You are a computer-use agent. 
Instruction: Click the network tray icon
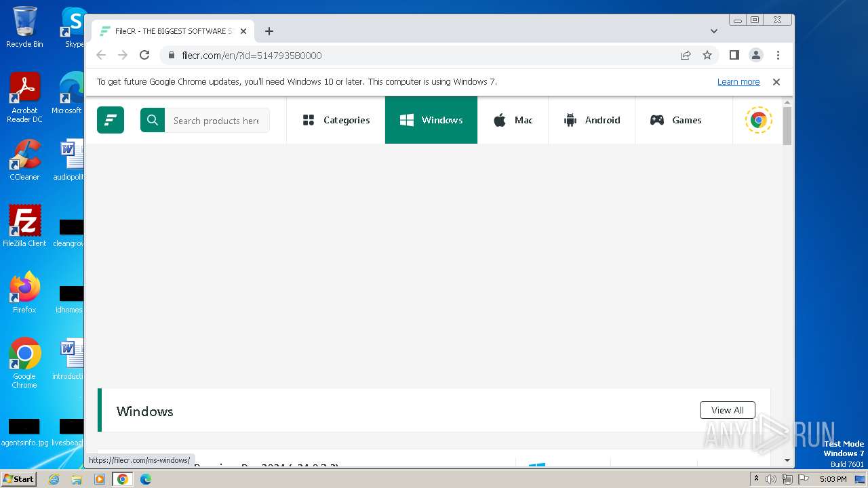787,479
